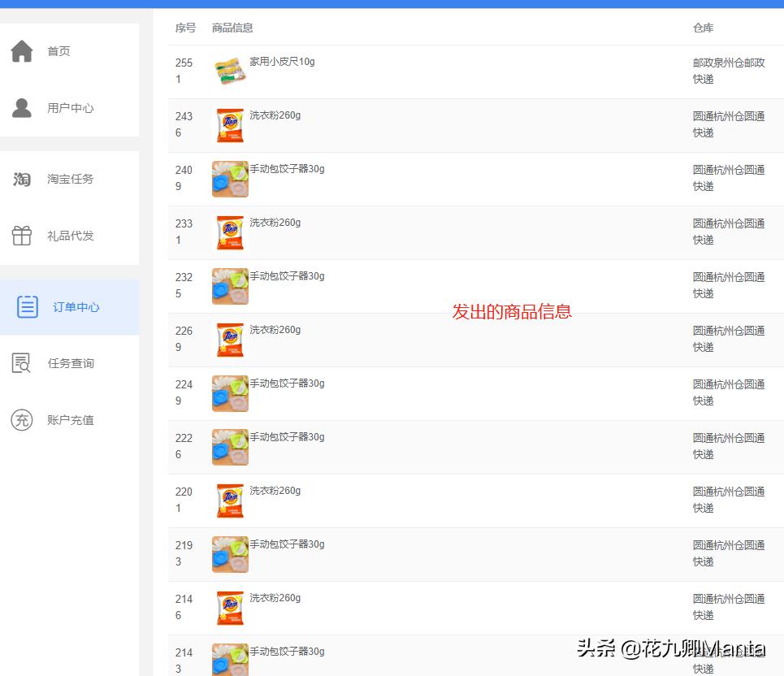Open the 账户充值 page
Image resolution: width=784 pixels, height=676 pixels.
coord(71,420)
